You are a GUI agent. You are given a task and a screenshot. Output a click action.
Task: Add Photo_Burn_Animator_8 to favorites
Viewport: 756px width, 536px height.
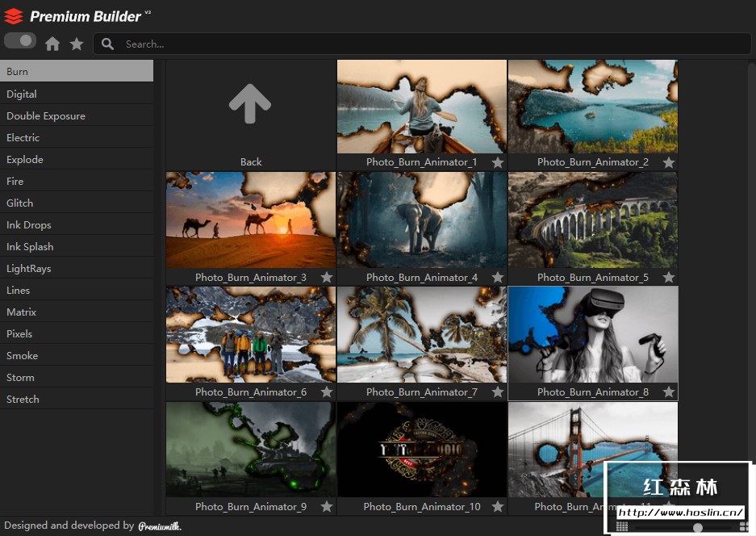(x=668, y=392)
